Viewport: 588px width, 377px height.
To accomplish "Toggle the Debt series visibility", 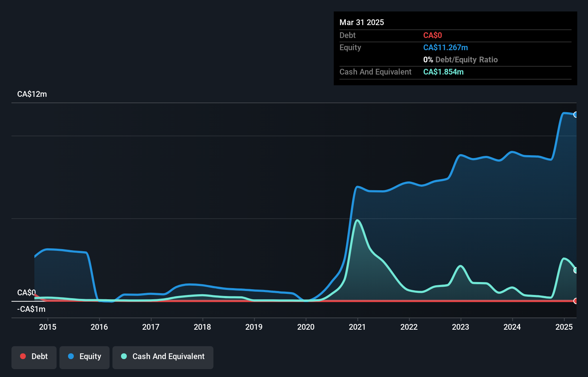I will [34, 357].
